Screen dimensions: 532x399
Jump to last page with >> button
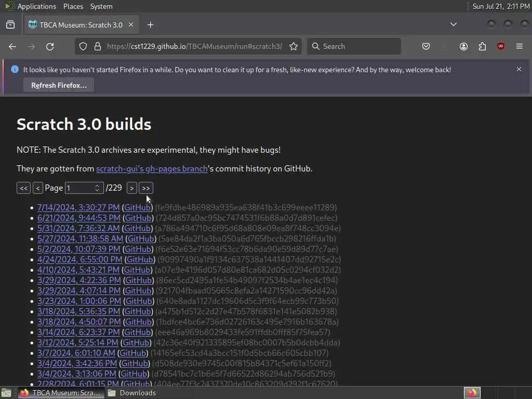point(146,188)
